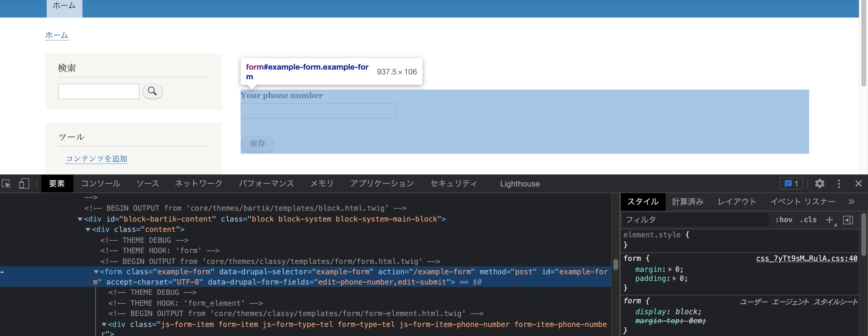
Task: Open the three-dot DevTools menu
Action: tap(839, 183)
